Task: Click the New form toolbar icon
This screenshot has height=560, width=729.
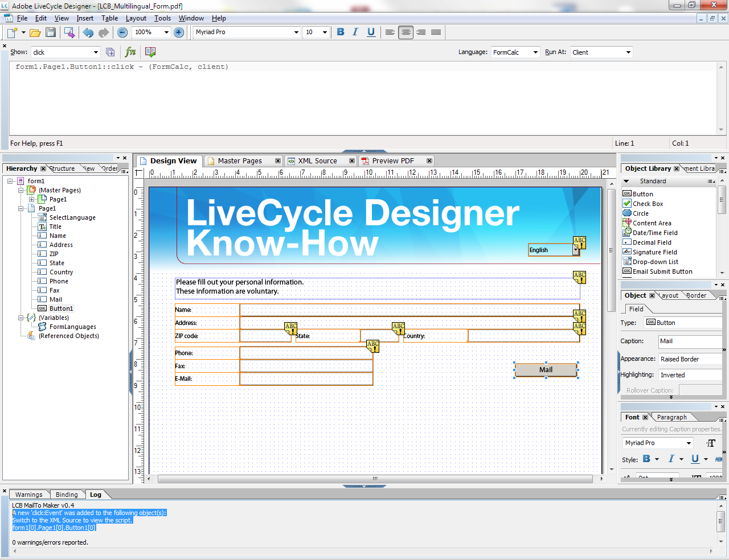Action: (x=12, y=32)
